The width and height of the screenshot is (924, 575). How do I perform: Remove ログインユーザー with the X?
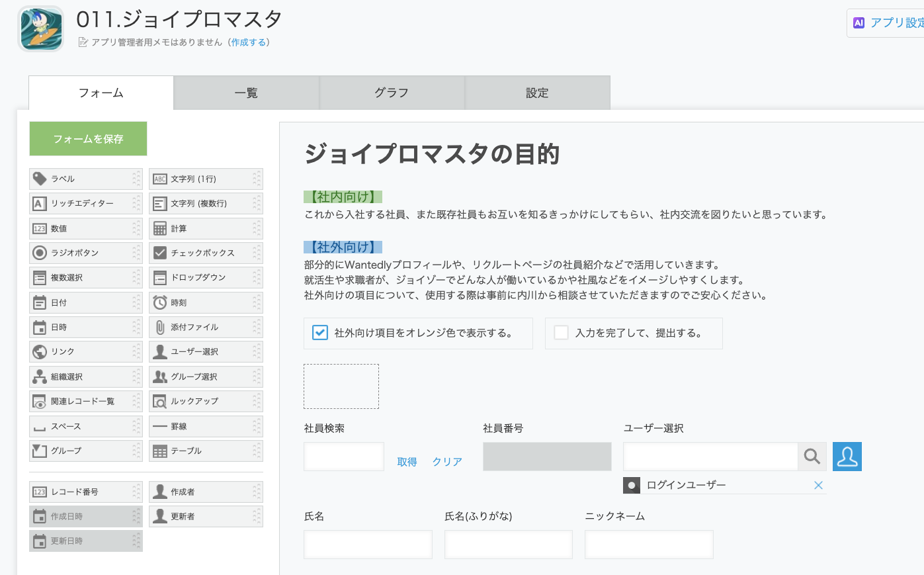pyautogui.click(x=818, y=485)
